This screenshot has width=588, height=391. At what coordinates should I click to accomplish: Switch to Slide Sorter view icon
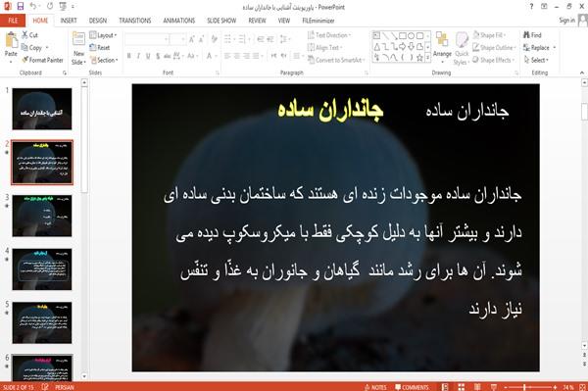pos(462,387)
